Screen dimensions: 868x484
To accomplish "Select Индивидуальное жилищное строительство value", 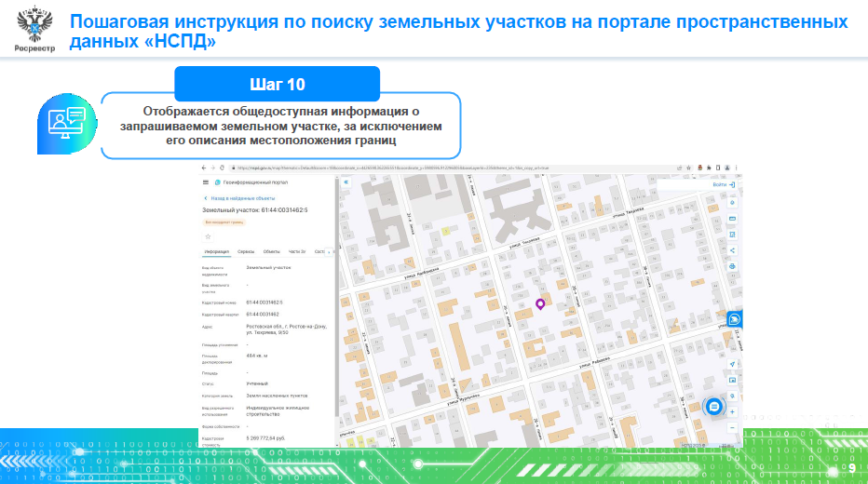I will 278,411.
